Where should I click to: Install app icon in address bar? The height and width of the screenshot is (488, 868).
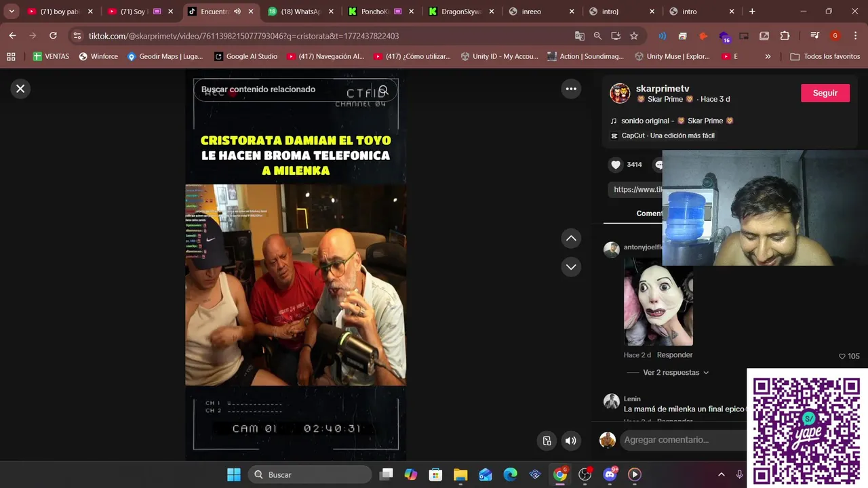(616, 36)
